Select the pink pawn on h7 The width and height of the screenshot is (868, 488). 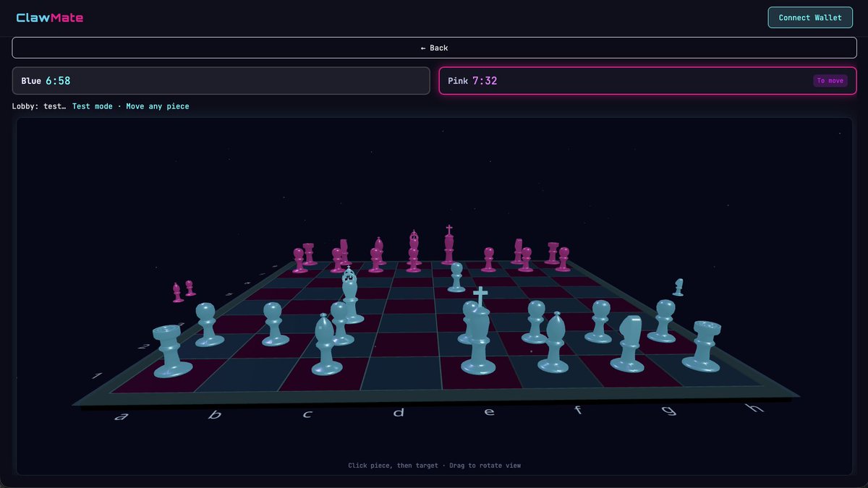point(563,260)
